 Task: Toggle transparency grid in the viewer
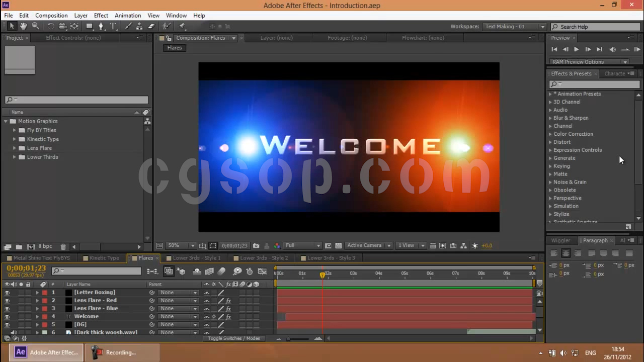point(338,246)
